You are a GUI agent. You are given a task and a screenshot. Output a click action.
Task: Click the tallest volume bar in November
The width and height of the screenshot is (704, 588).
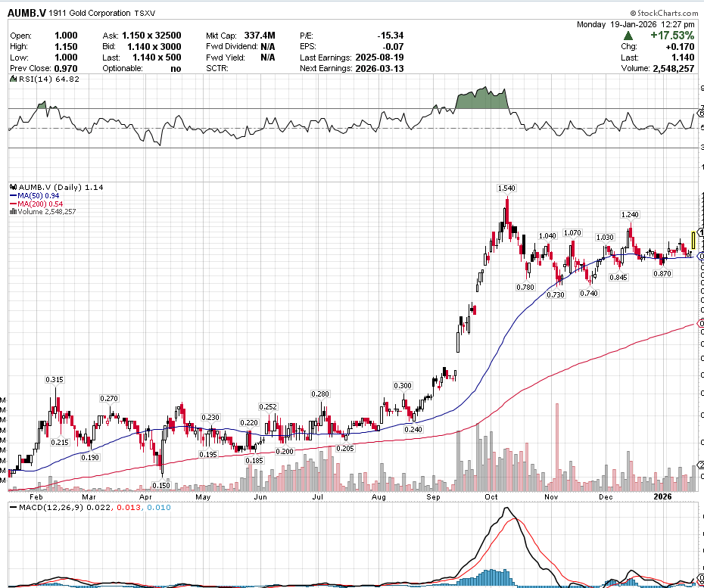click(x=557, y=446)
